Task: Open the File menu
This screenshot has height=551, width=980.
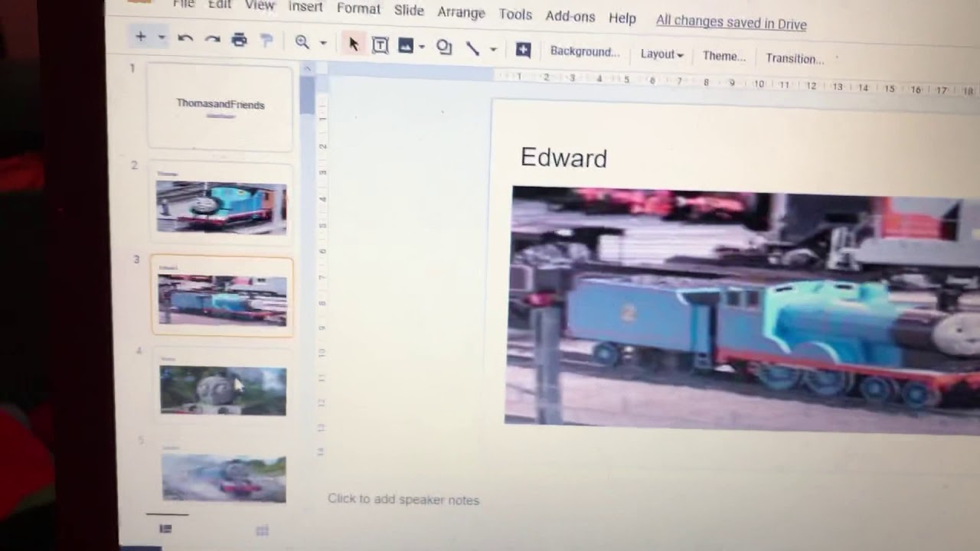Action: coord(184,5)
